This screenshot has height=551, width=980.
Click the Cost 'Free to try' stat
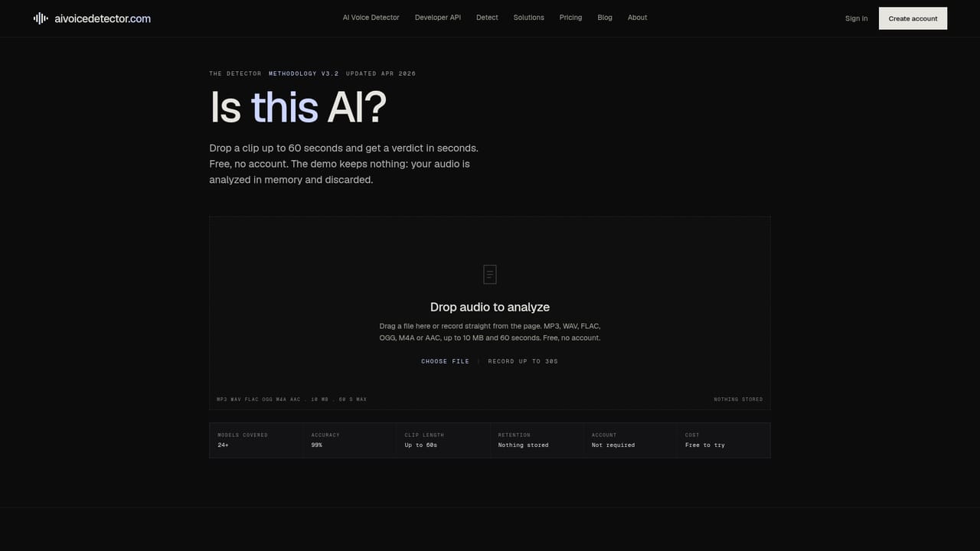click(724, 440)
